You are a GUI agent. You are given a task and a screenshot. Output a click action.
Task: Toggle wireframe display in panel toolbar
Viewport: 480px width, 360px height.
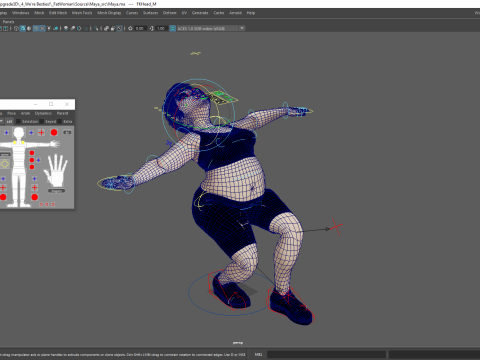(x=16, y=28)
